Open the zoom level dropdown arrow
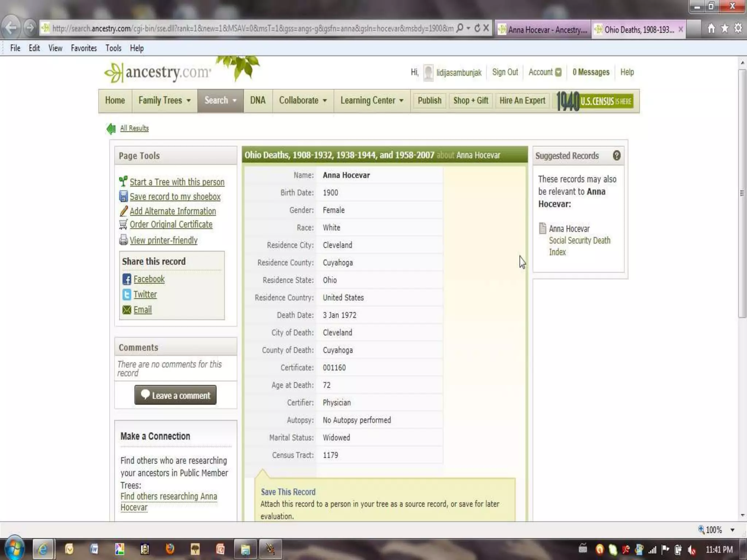This screenshot has height=560, width=747. pyautogui.click(x=732, y=530)
